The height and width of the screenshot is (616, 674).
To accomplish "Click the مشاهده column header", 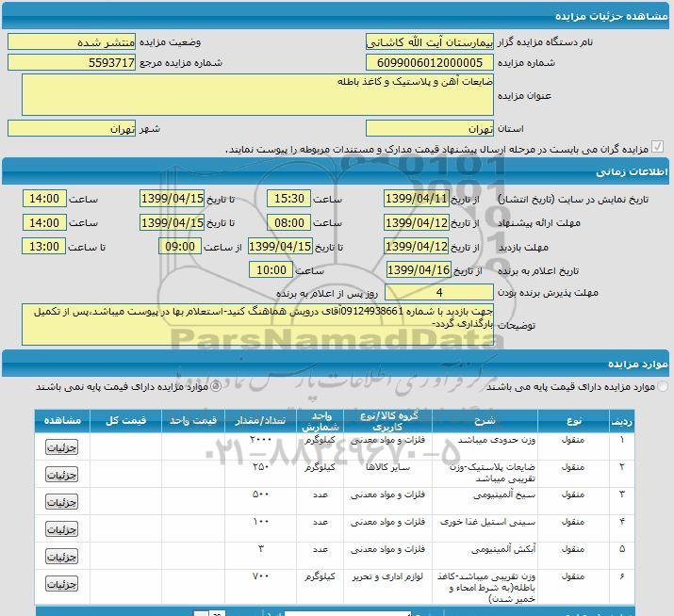I will tap(62, 421).
